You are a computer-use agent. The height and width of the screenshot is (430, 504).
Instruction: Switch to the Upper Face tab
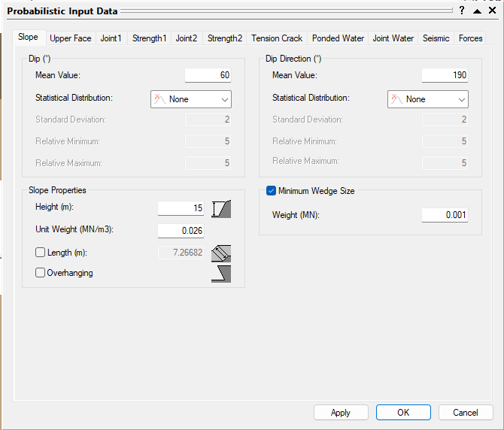pos(71,38)
